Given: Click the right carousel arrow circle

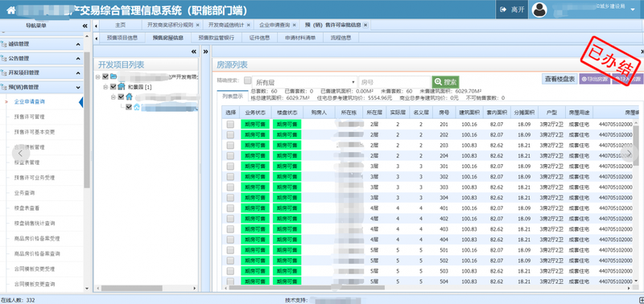Looking at the screenshot, I should click(x=629, y=153).
